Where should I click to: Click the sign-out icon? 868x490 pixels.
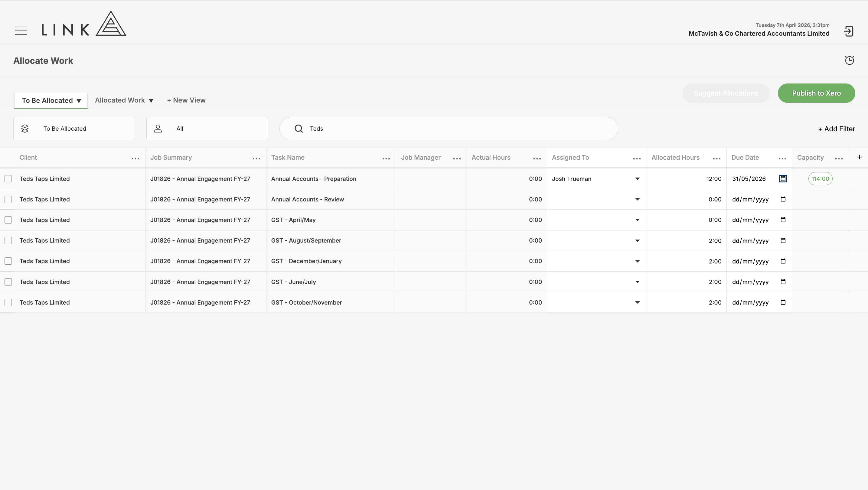pos(848,31)
